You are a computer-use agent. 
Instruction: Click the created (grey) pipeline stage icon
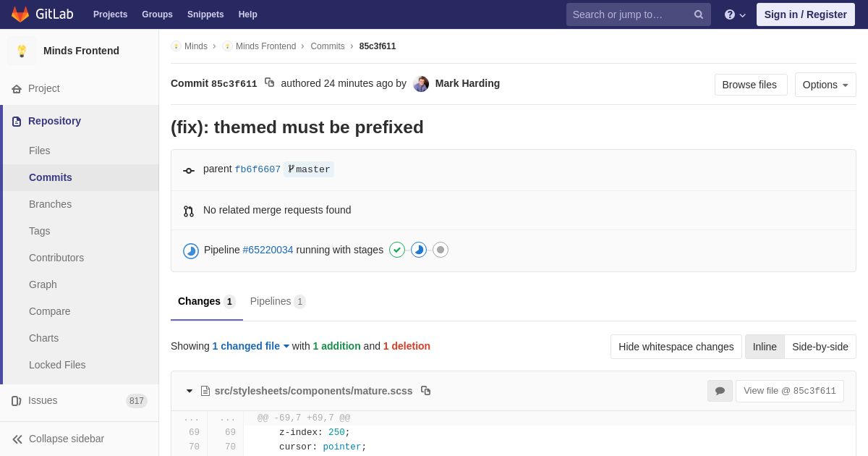pyautogui.click(x=441, y=250)
